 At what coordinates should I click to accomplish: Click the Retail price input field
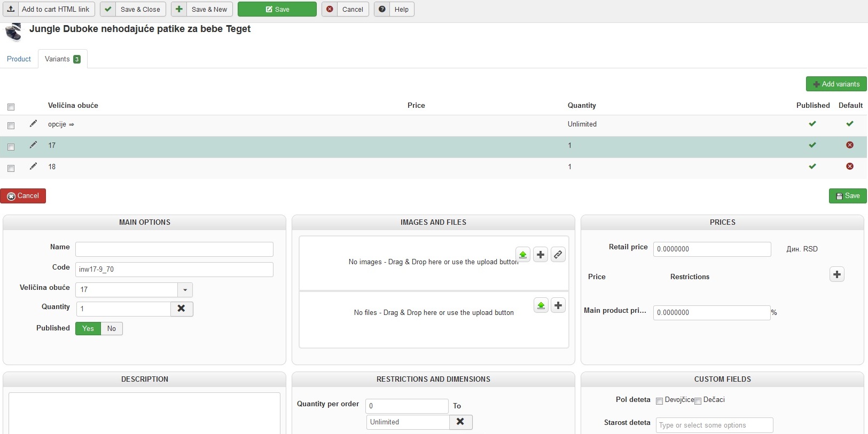tap(712, 249)
